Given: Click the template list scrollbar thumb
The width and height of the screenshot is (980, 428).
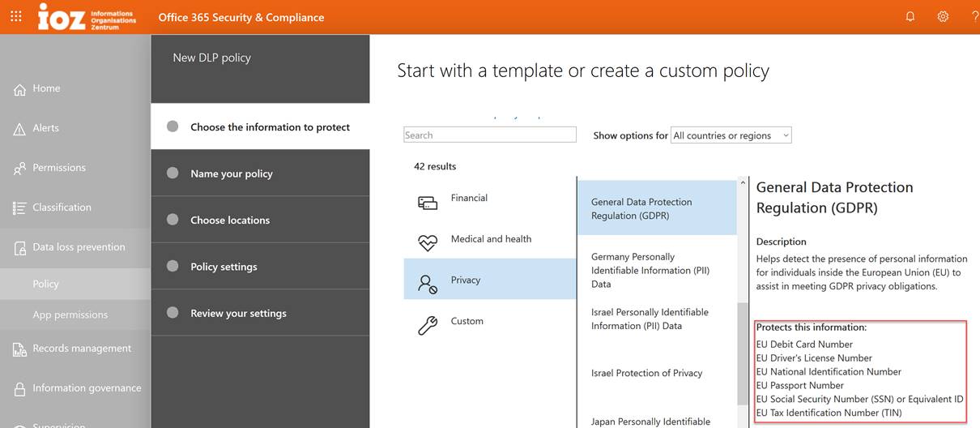Looking at the screenshot, I should 743,353.
